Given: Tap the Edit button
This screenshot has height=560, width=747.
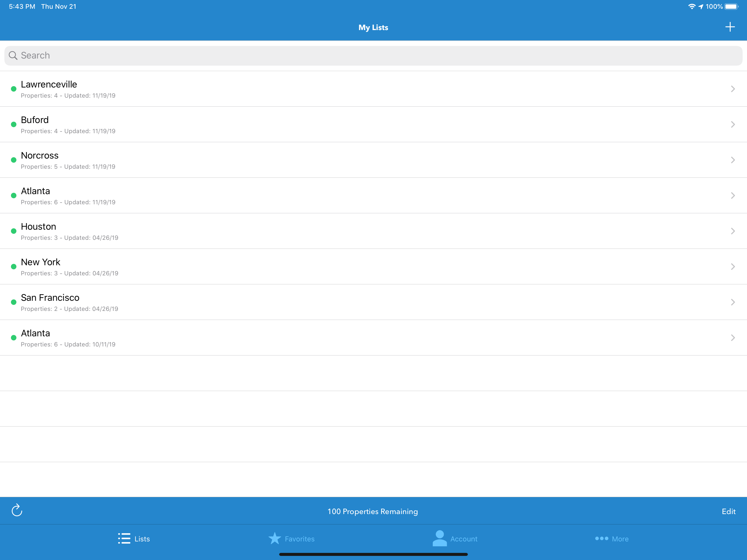Looking at the screenshot, I should tap(728, 511).
